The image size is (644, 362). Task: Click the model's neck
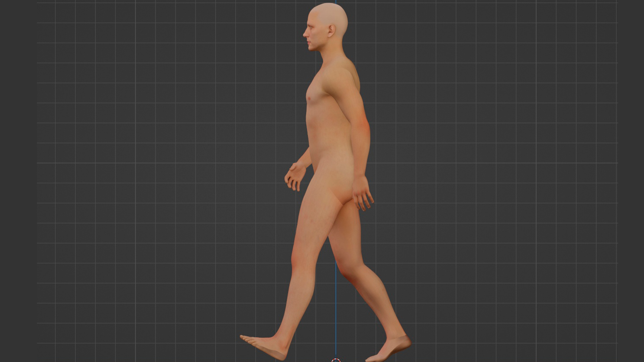click(x=332, y=50)
